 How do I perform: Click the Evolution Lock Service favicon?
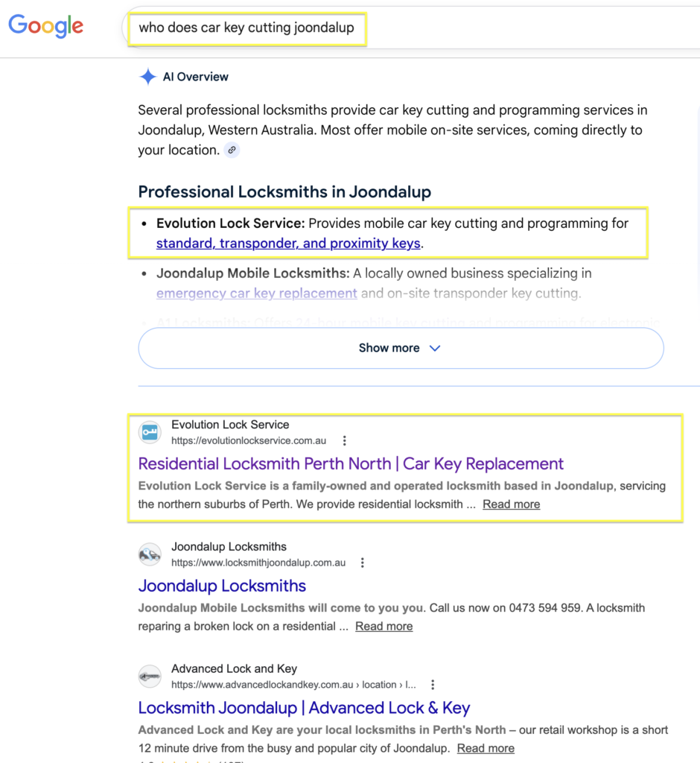pyautogui.click(x=150, y=432)
